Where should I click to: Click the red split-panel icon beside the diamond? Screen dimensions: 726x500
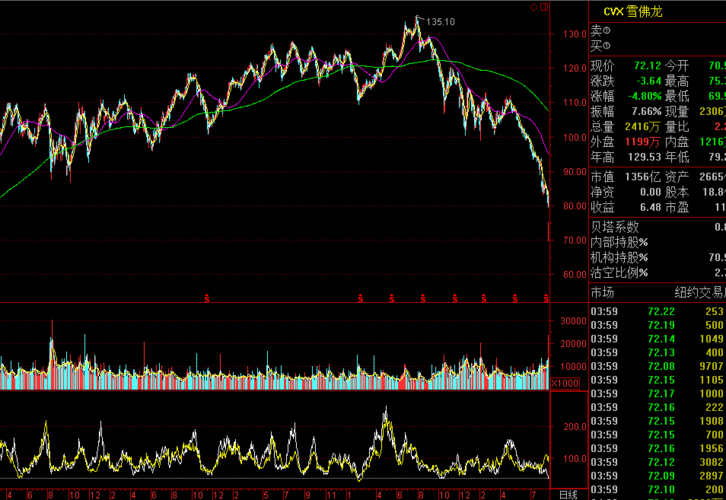544,7
